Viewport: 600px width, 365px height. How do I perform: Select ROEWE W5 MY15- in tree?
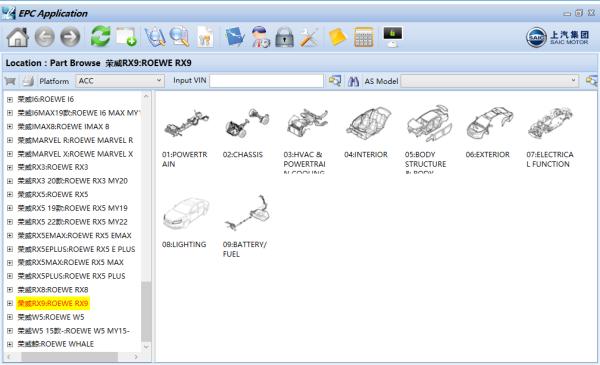click(73, 331)
